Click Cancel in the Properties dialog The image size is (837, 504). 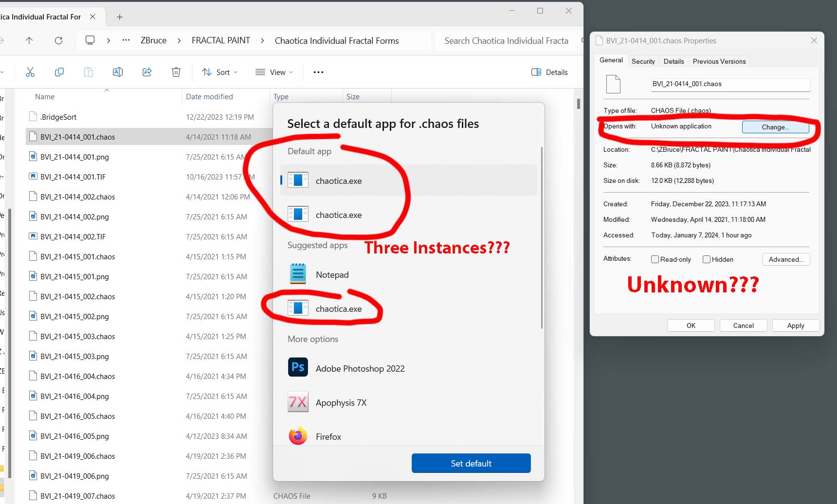744,325
